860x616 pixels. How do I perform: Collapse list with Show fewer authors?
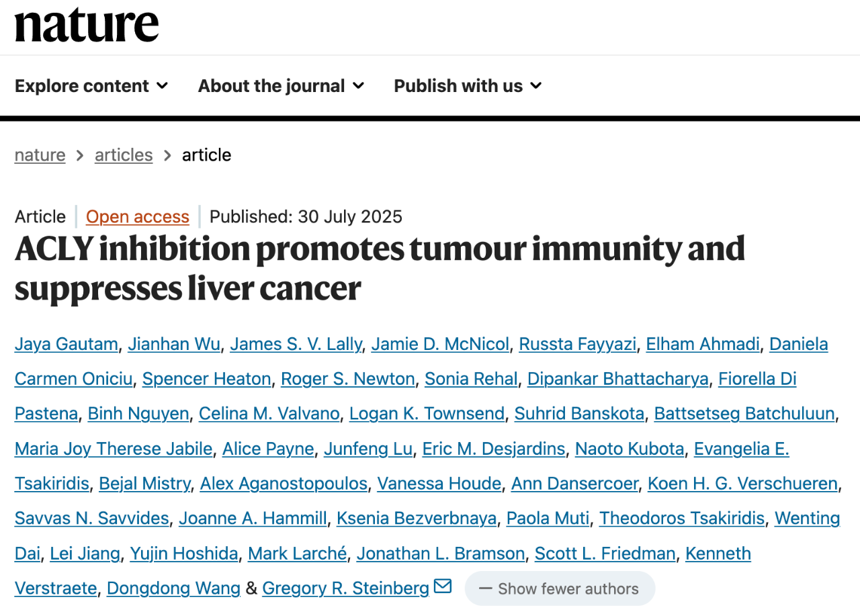click(x=559, y=588)
